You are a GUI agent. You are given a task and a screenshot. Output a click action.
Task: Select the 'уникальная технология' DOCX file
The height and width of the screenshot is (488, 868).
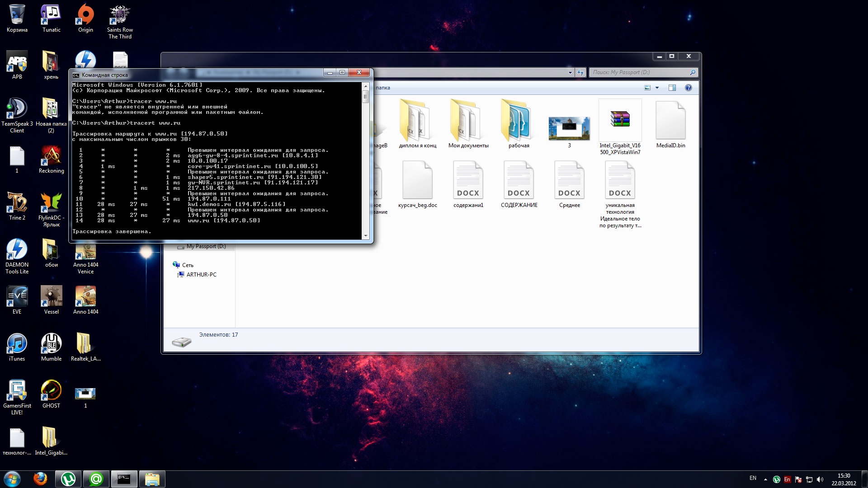620,195
